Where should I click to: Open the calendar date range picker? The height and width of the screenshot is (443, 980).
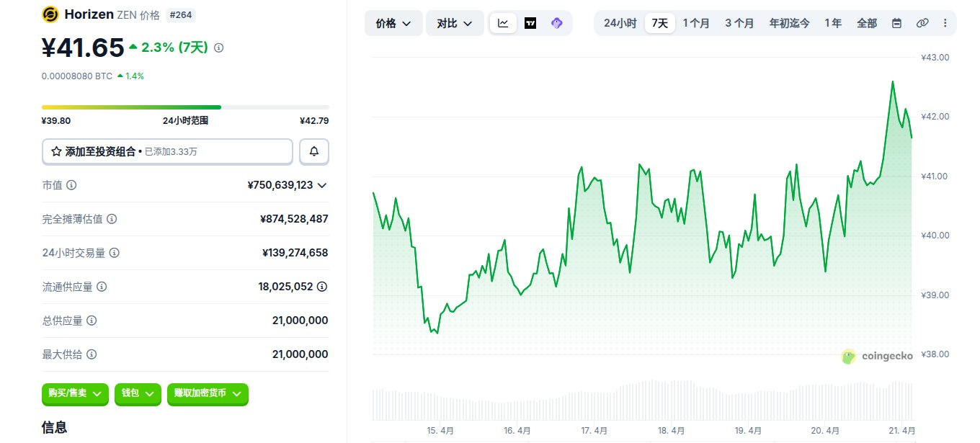pos(896,23)
